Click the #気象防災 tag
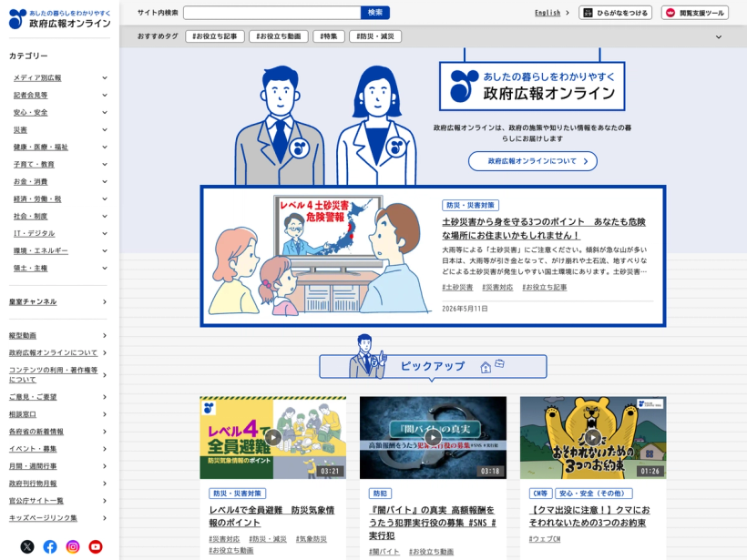This screenshot has height=560, width=747. pos(311,539)
